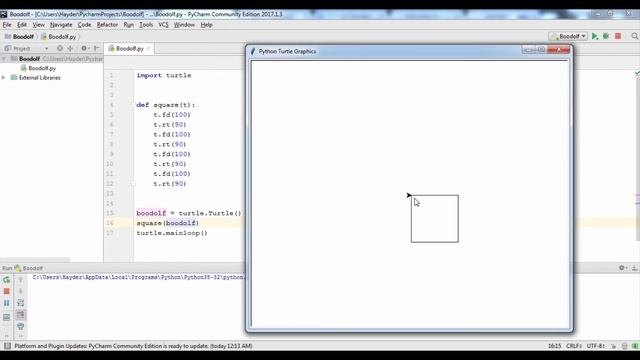Open the Navigate menu
The height and width of the screenshot is (360, 640).
pos(61,25)
